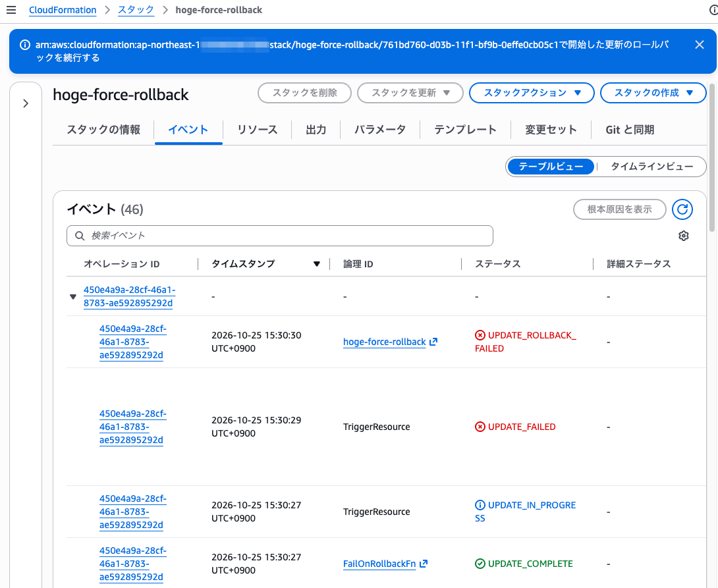The image size is (718, 588).
Task: Open event table settings gear
Action: (684, 236)
